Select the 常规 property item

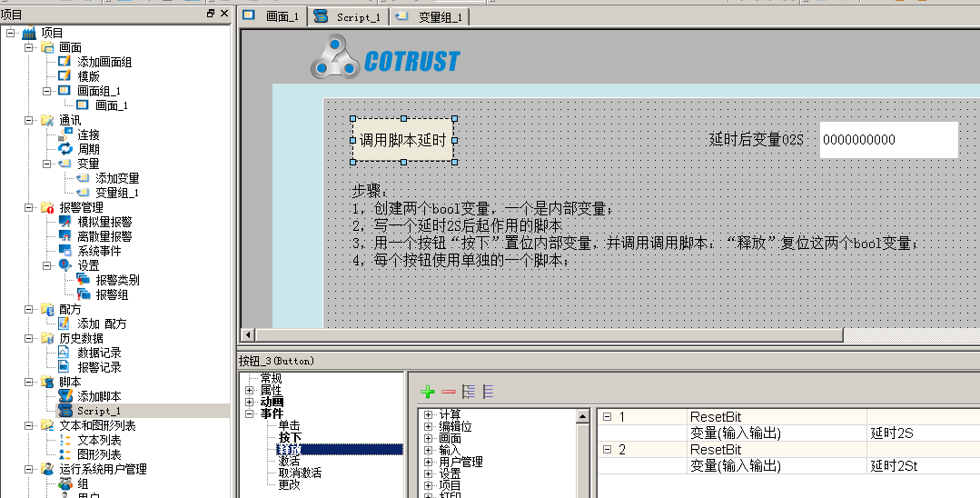tap(272, 378)
